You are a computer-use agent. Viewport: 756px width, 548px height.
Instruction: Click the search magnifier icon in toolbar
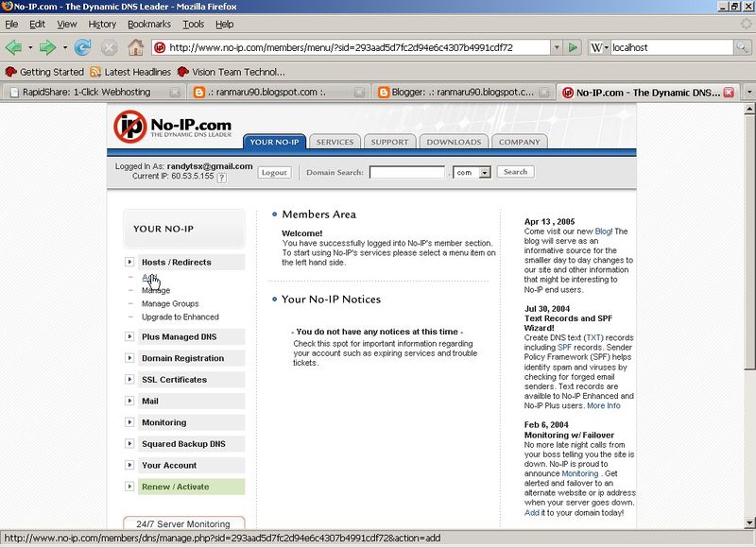[742, 47]
